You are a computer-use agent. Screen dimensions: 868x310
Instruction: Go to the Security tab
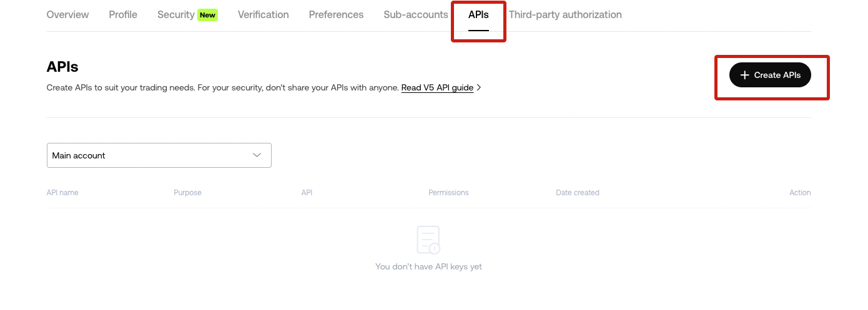click(176, 14)
